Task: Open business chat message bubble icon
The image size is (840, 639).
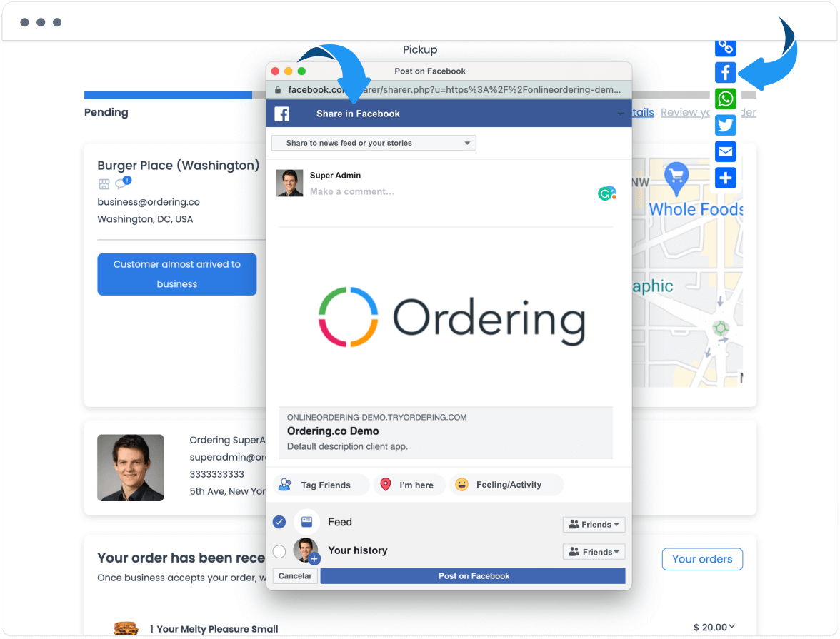Action: [123, 183]
